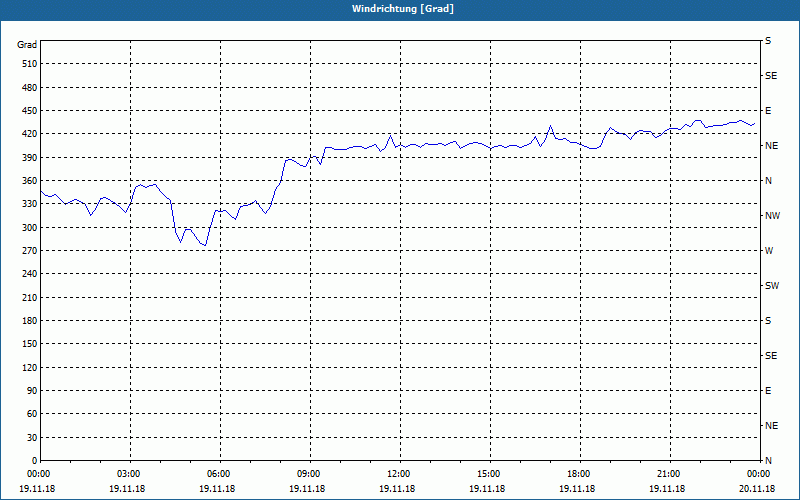This screenshot has height=500, width=800.
Task: Click the y-axis value '360'
Action: [30, 181]
